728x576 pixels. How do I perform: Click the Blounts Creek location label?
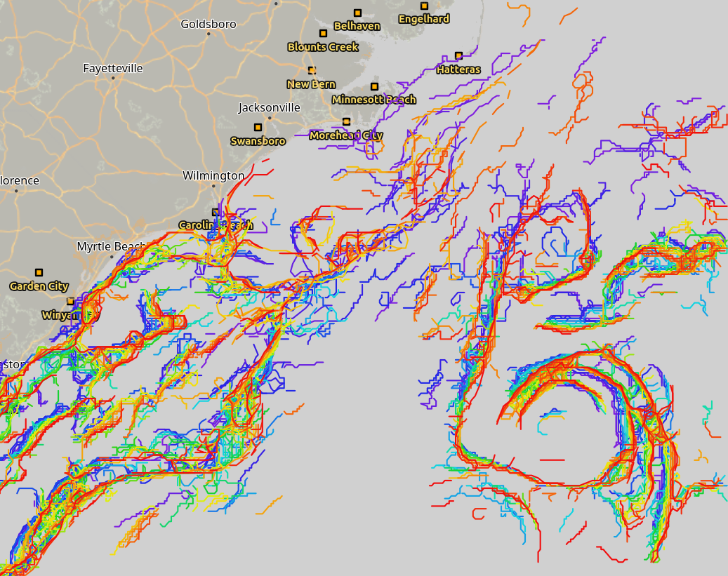pyautogui.click(x=323, y=47)
